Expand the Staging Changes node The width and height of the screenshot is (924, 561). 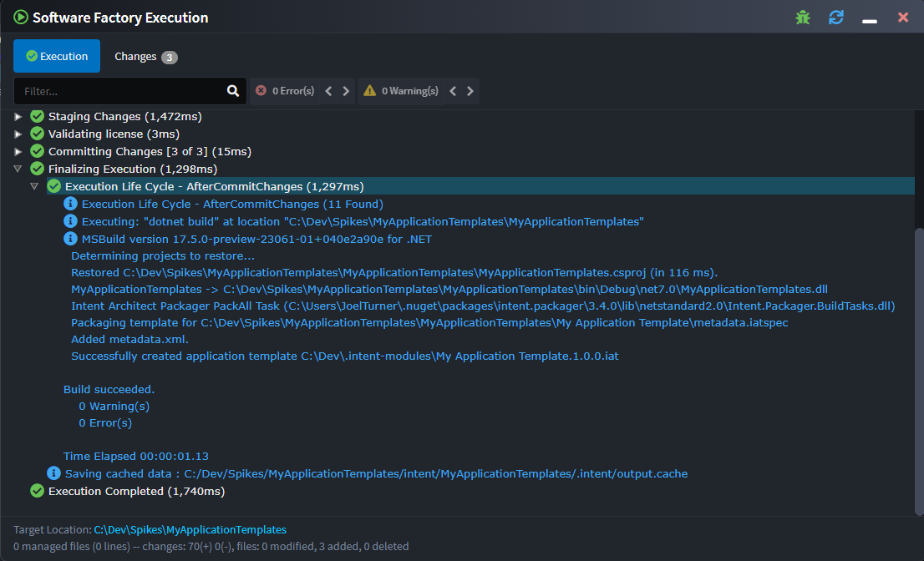coord(18,117)
